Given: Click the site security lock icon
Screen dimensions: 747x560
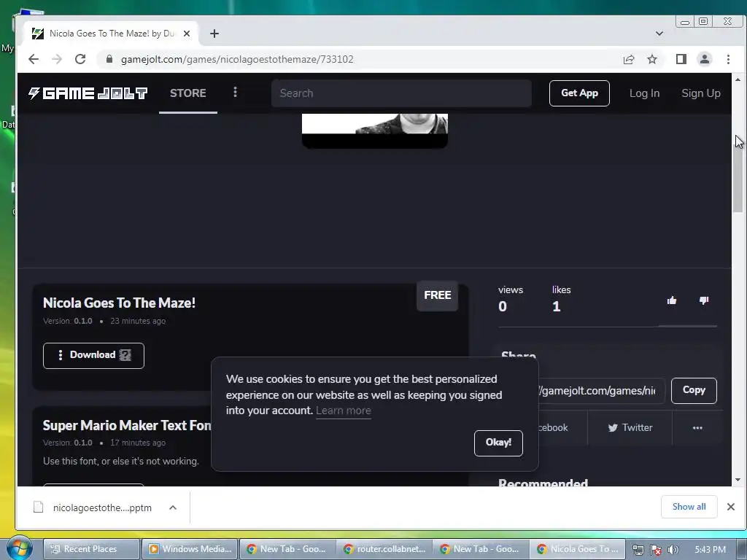Looking at the screenshot, I should (x=109, y=59).
